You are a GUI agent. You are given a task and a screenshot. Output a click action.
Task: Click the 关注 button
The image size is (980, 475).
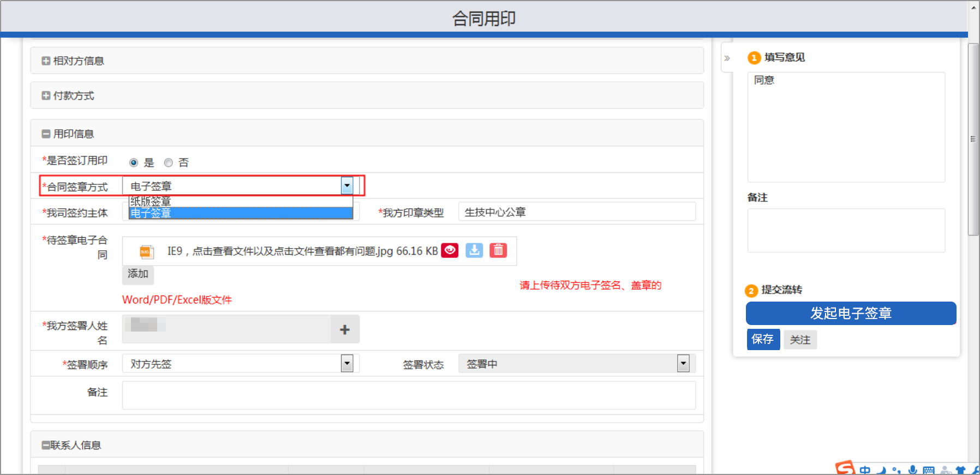click(x=800, y=340)
